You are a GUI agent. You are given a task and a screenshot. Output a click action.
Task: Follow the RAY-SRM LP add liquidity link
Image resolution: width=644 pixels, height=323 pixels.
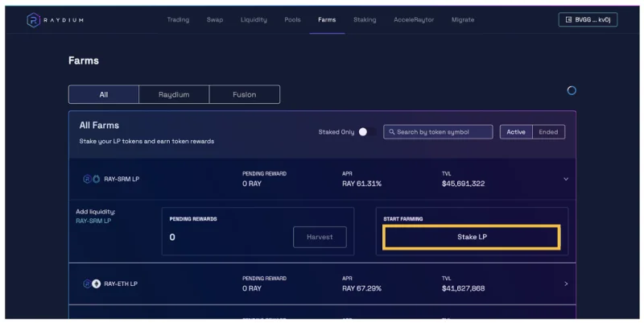click(93, 221)
